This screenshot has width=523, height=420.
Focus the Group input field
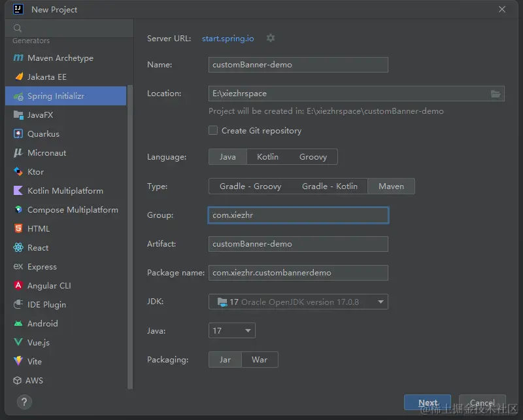(x=298, y=215)
